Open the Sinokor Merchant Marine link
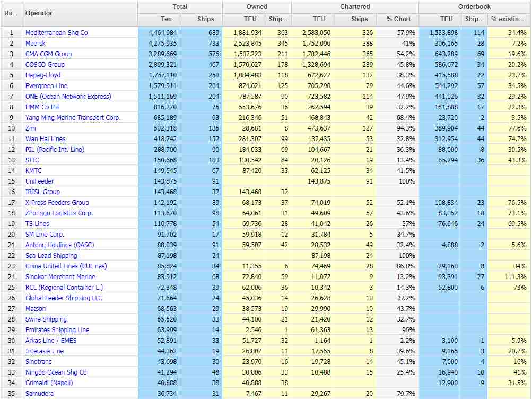 coord(60,276)
